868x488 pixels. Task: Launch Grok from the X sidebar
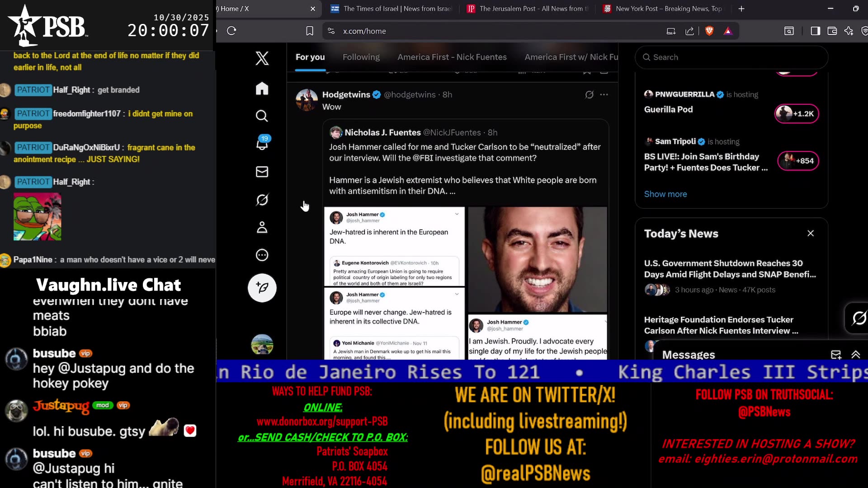point(262,199)
